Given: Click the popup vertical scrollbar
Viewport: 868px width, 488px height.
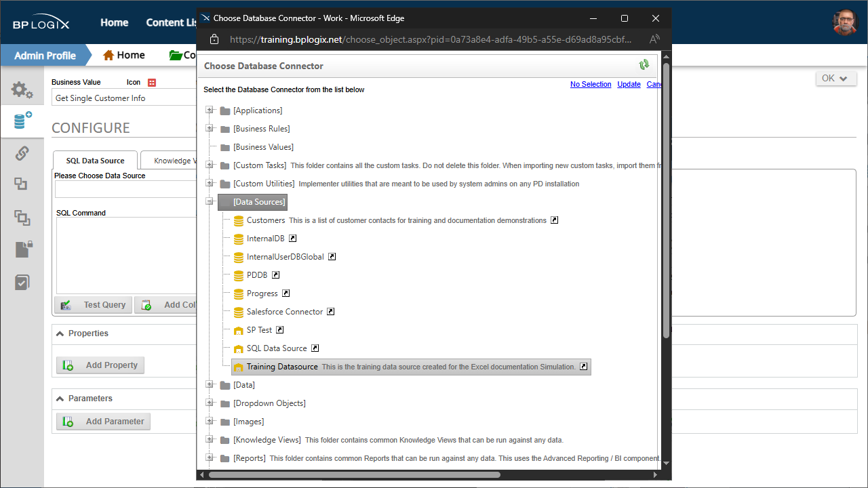Looking at the screenshot, I should tap(666, 200).
